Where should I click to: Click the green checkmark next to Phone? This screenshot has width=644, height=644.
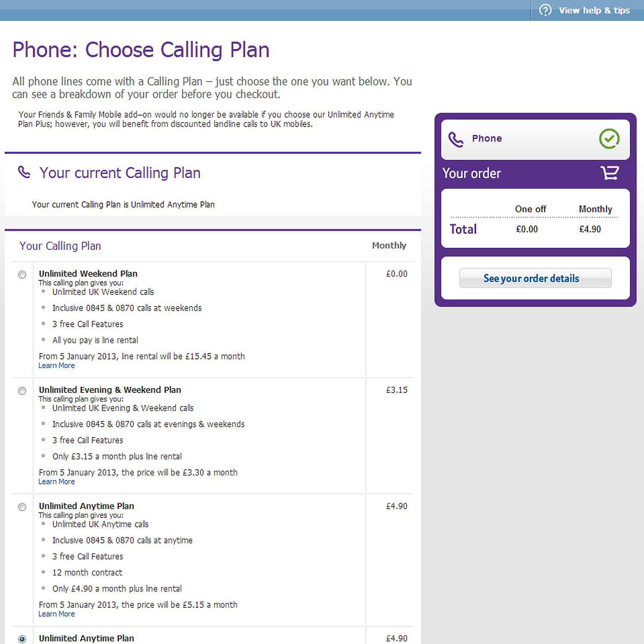click(x=609, y=139)
